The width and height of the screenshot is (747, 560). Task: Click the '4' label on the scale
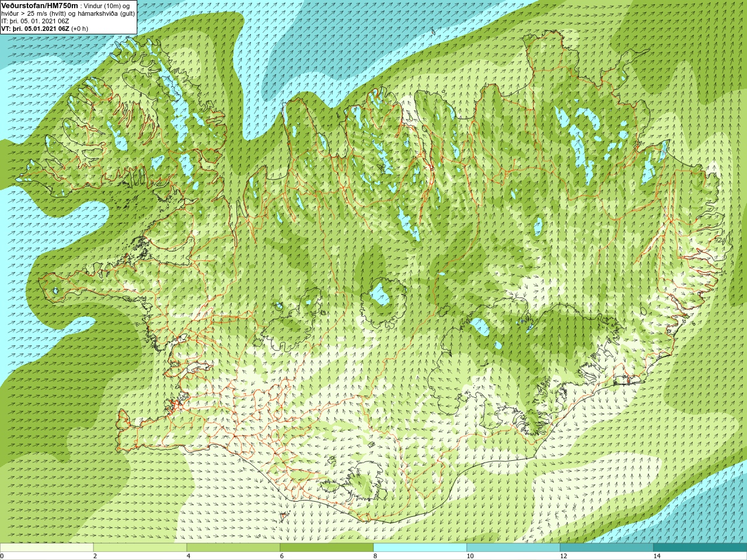tap(189, 556)
